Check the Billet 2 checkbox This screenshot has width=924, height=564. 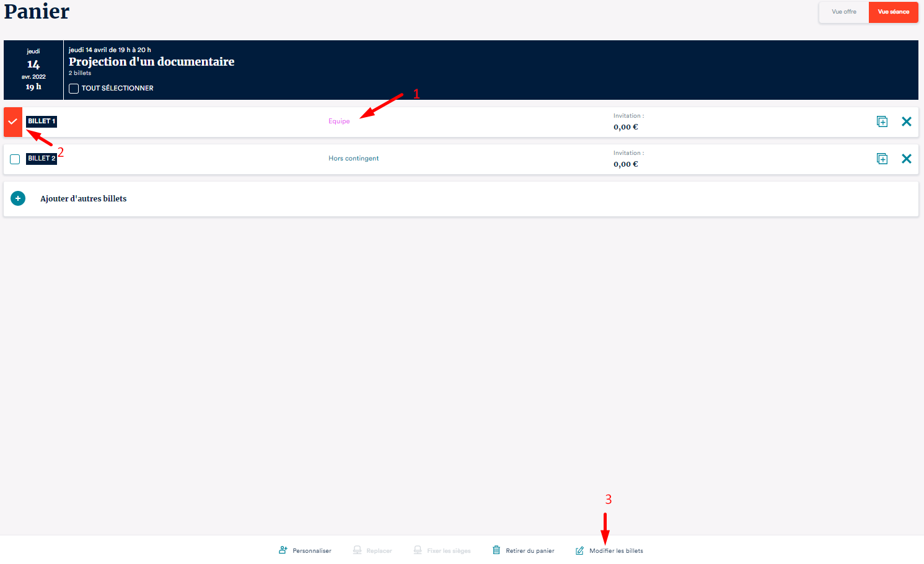coord(15,159)
